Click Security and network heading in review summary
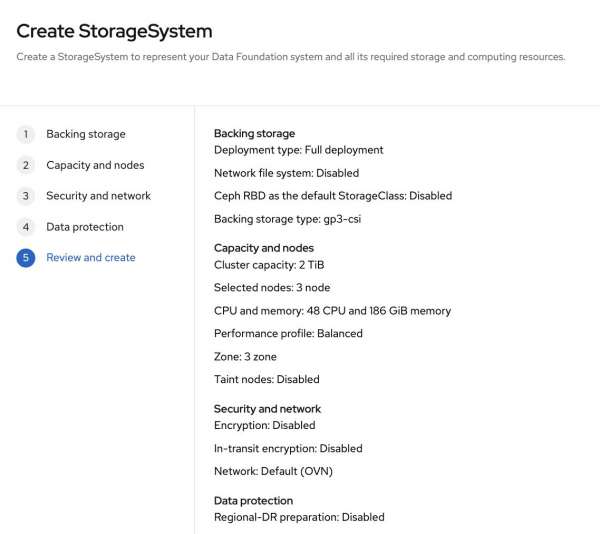The height and width of the screenshot is (534, 600). [x=267, y=409]
